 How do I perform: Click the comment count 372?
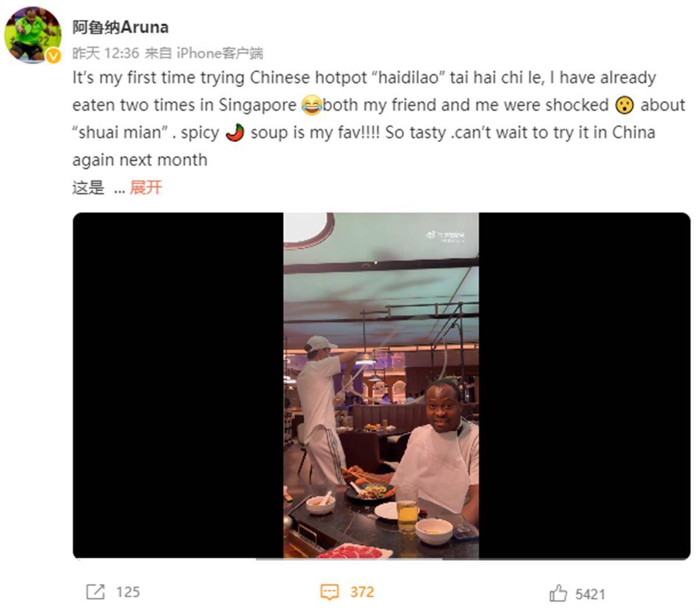coord(362,592)
